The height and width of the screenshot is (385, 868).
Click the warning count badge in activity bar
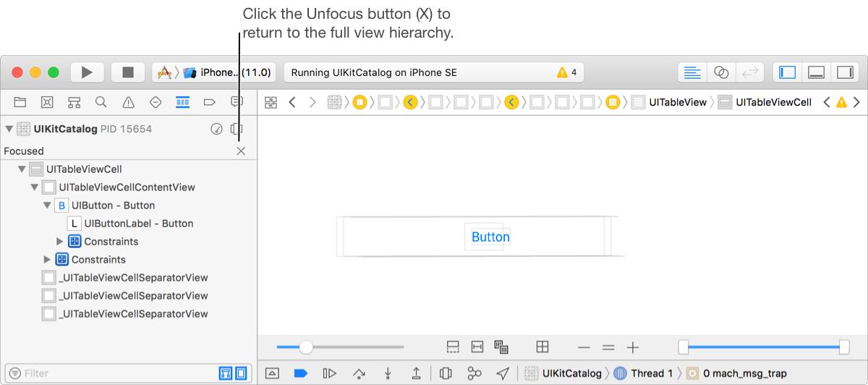point(566,72)
